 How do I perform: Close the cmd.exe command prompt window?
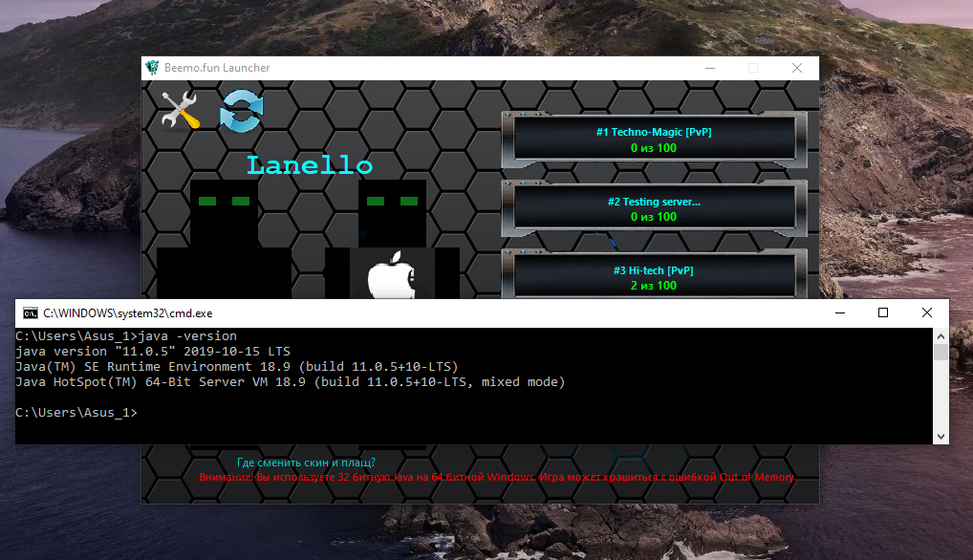pyautogui.click(x=927, y=313)
